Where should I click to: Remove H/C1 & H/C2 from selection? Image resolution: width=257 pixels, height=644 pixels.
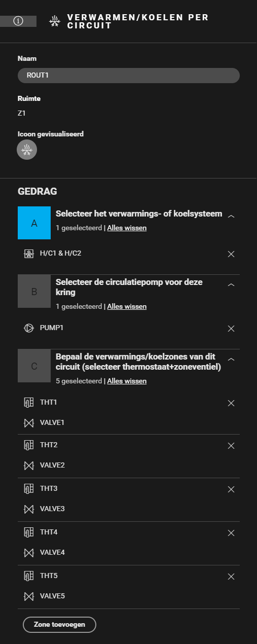[x=231, y=254]
